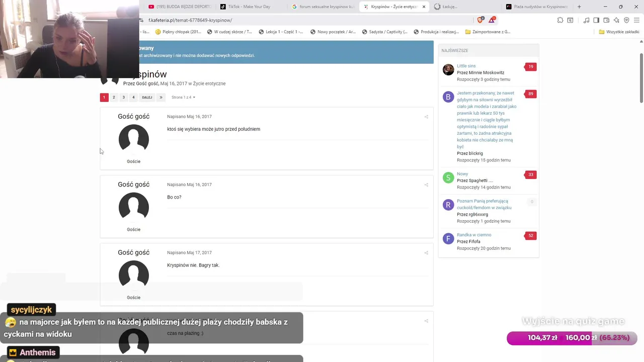
Task: Open a new browser tab
Action: point(579,7)
